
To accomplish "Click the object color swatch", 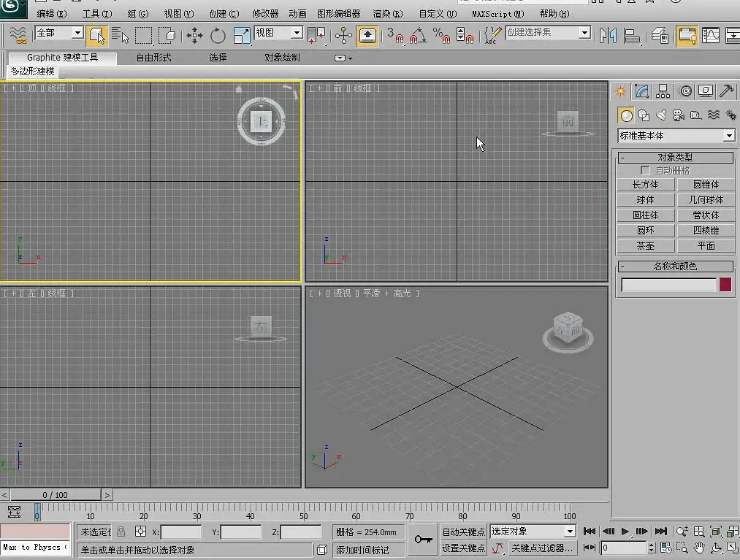I will (x=725, y=285).
